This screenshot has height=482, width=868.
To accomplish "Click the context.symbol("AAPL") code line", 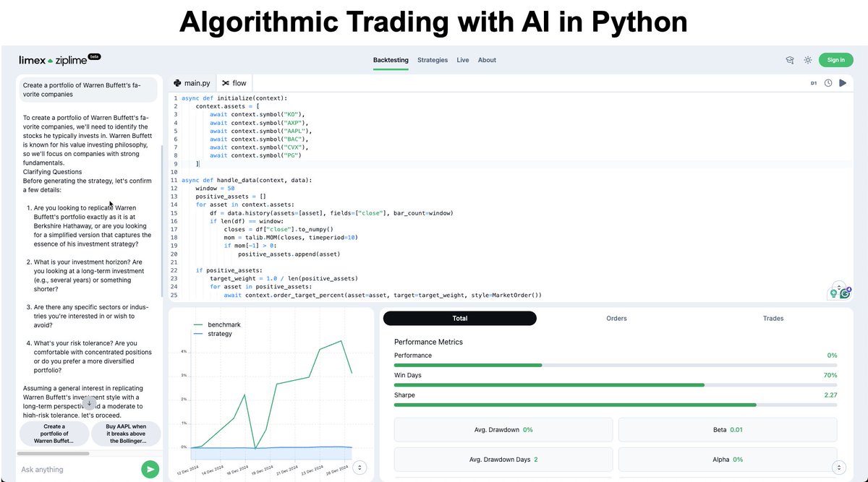I will (260, 131).
